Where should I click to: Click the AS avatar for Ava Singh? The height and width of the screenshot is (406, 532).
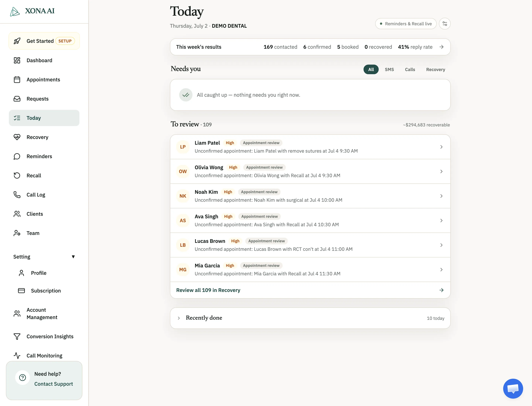pyautogui.click(x=183, y=220)
